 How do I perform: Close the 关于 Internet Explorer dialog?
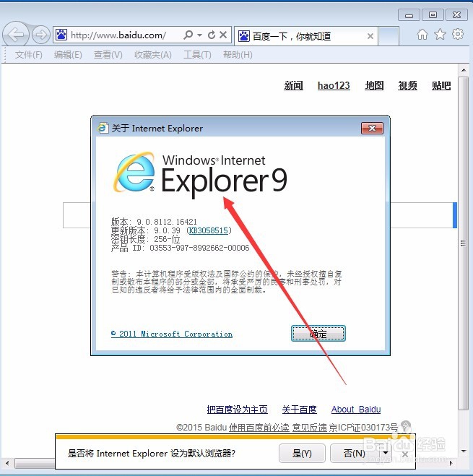(x=372, y=129)
